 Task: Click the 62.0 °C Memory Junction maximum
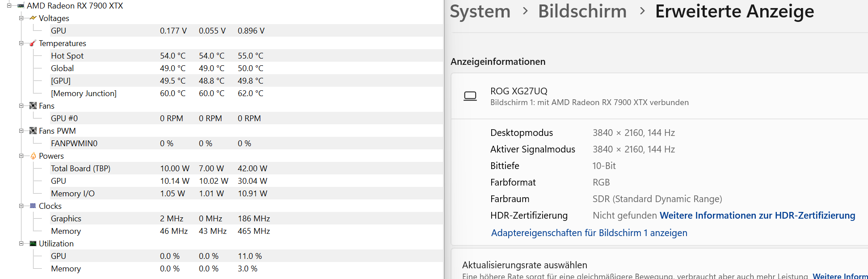tap(251, 93)
